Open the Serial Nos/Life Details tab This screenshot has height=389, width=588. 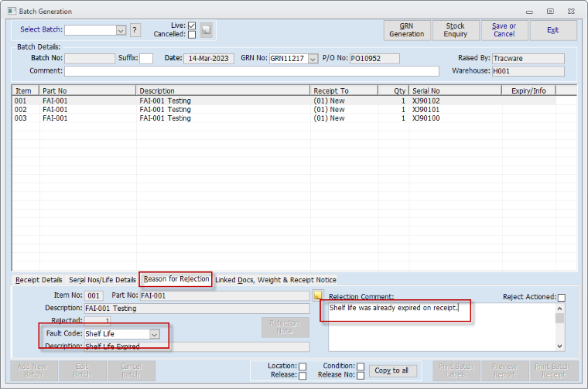click(102, 280)
